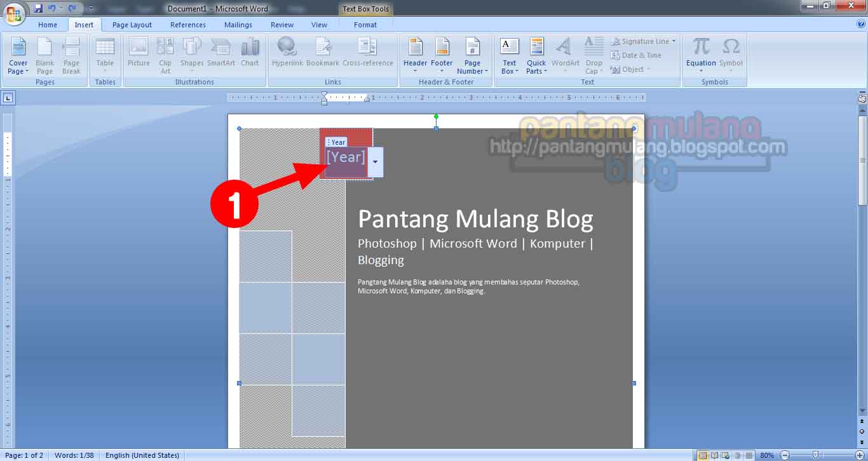
Task: Save document from Quick Access Toolbar
Action: (x=38, y=8)
